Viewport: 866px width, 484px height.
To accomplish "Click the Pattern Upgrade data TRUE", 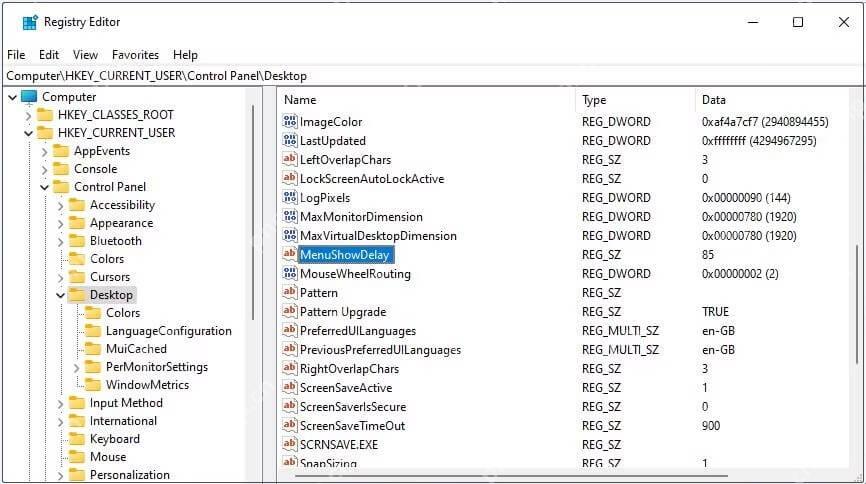I will [x=715, y=312].
